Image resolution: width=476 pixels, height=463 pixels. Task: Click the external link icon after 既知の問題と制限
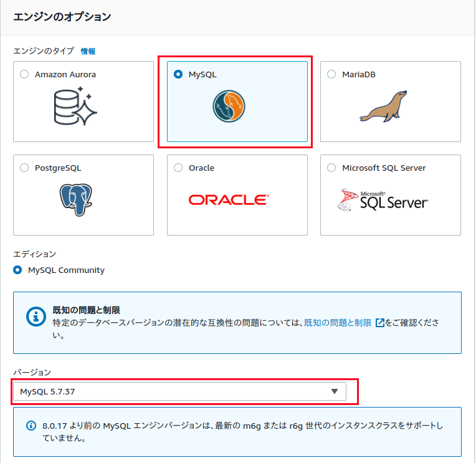380,323
